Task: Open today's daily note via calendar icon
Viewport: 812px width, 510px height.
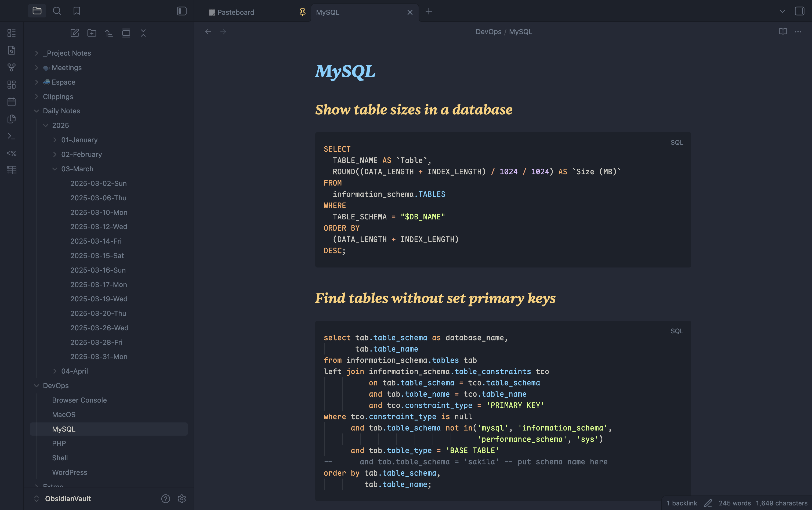Action: [12, 102]
